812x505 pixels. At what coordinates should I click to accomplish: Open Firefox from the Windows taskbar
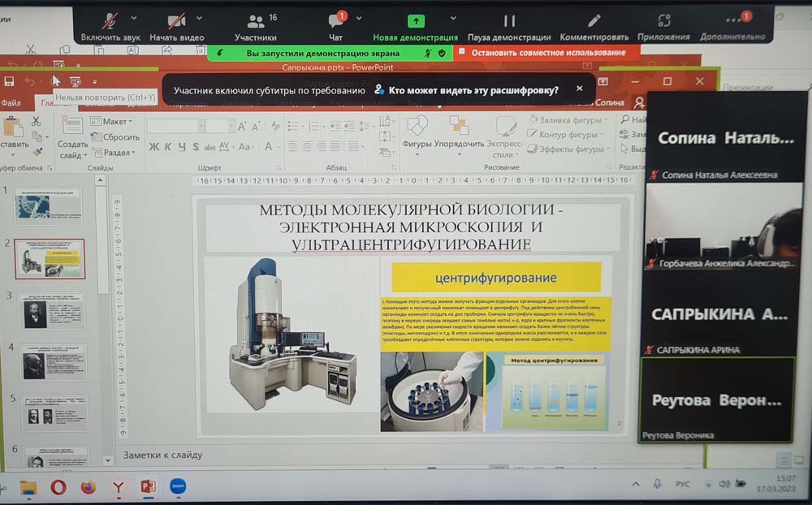click(x=89, y=487)
